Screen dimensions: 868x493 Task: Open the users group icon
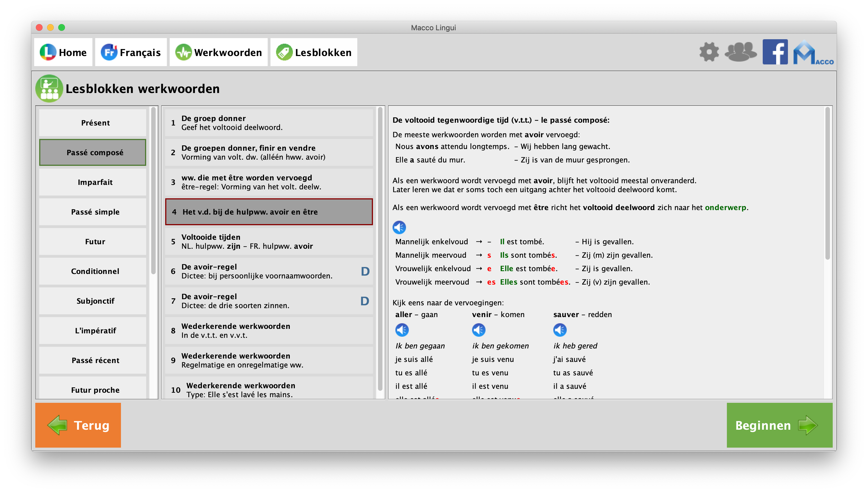(x=740, y=52)
